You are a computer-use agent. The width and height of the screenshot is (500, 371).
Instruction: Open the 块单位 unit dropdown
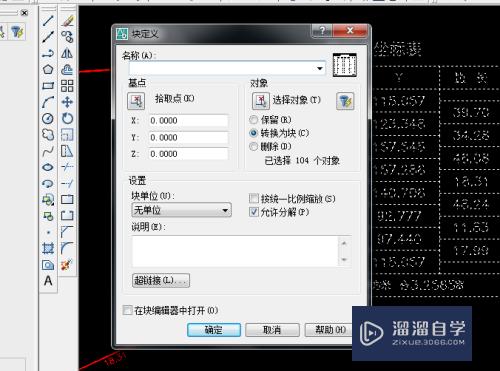[x=181, y=210]
